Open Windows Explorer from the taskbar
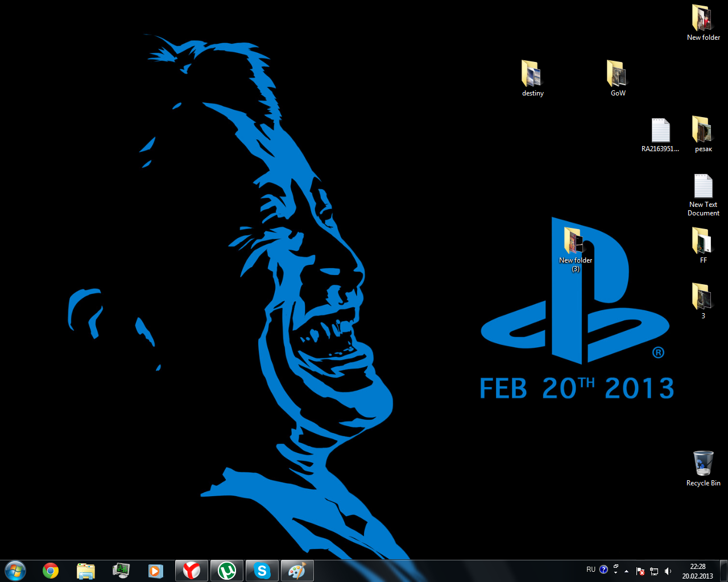This screenshot has width=728, height=582. click(x=85, y=570)
